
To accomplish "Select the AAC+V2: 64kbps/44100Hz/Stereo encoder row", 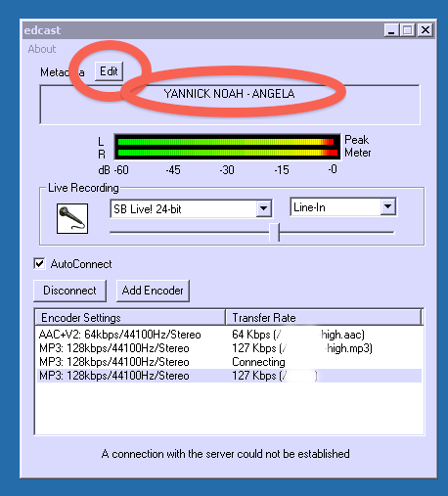I will (229, 335).
